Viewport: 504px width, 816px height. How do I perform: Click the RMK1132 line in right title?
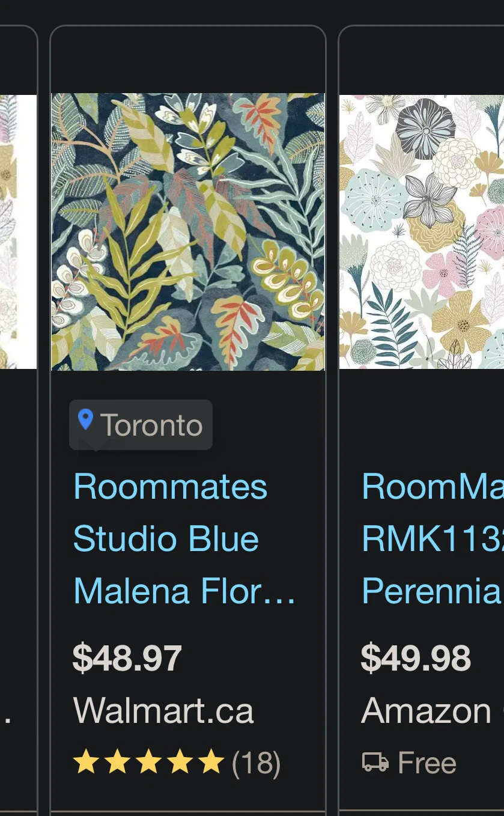pos(433,539)
